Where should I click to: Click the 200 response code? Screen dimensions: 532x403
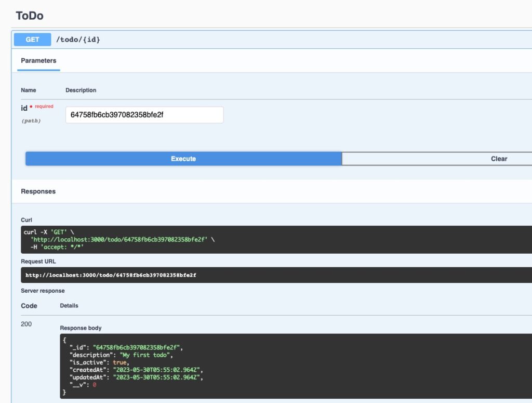[x=26, y=324]
